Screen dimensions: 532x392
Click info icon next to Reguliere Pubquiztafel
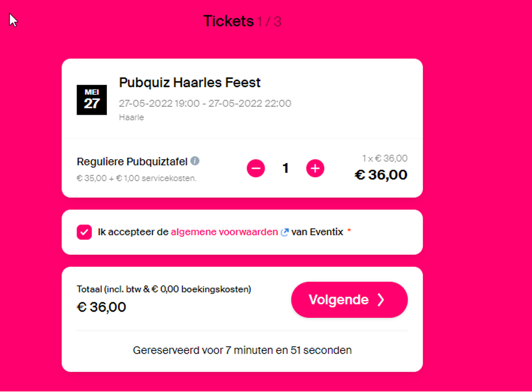(195, 161)
